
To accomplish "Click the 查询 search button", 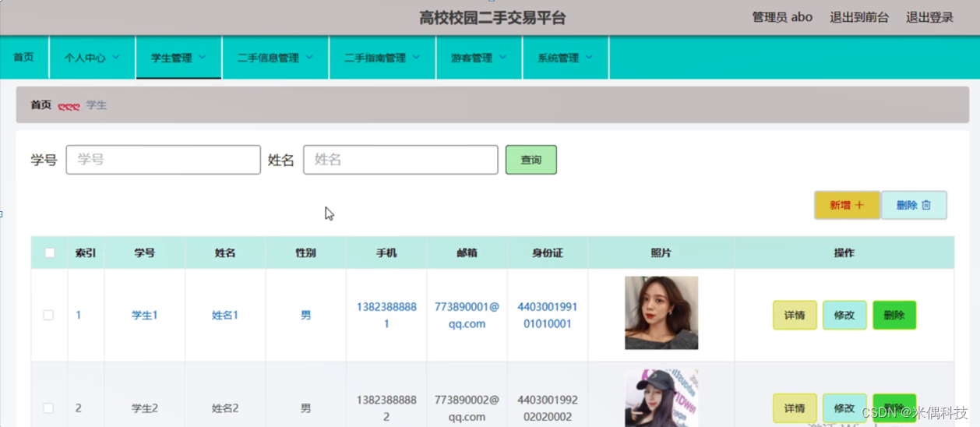I will click(x=531, y=160).
